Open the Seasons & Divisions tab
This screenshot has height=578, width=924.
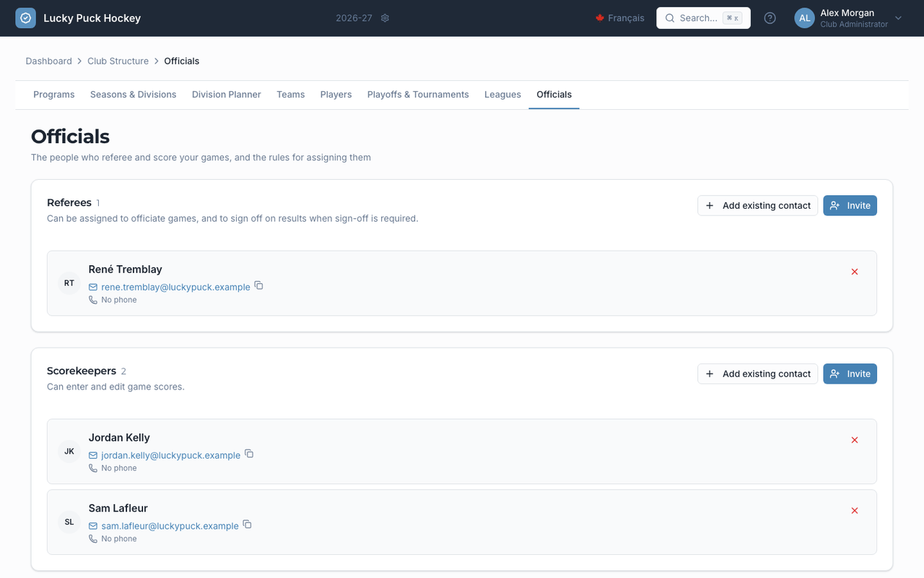(x=134, y=95)
